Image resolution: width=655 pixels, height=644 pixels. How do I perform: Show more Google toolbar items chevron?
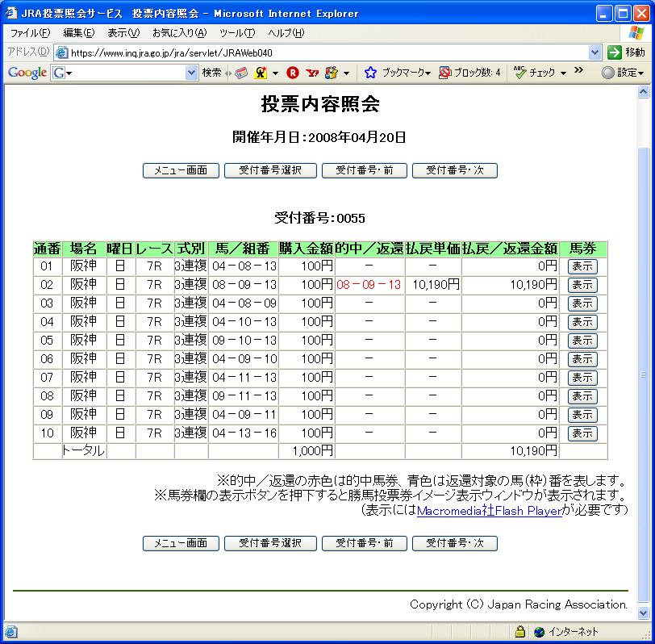578,70
